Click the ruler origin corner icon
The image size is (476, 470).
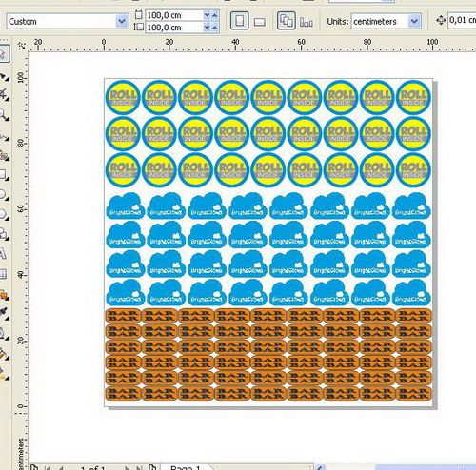point(22,46)
